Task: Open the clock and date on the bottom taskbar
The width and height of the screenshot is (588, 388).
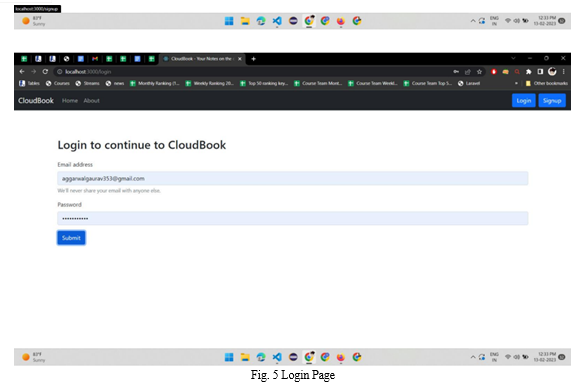Action: (545, 357)
